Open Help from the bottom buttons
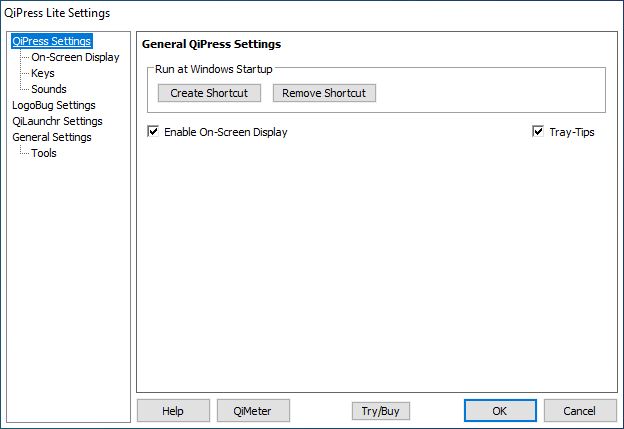The width and height of the screenshot is (624, 429). click(x=173, y=410)
